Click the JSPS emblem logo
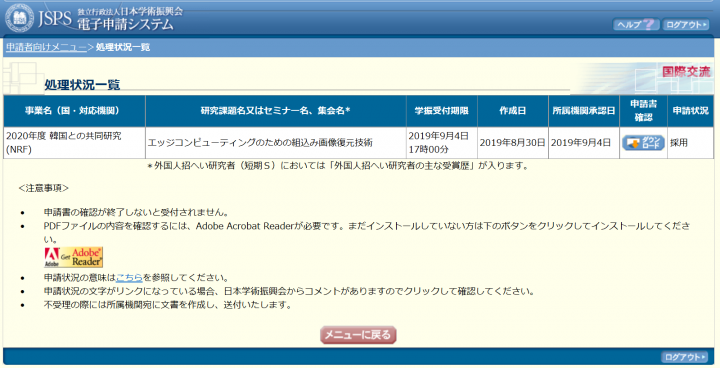Image resolution: width=720 pixels, height=368 pixels. 19,18
